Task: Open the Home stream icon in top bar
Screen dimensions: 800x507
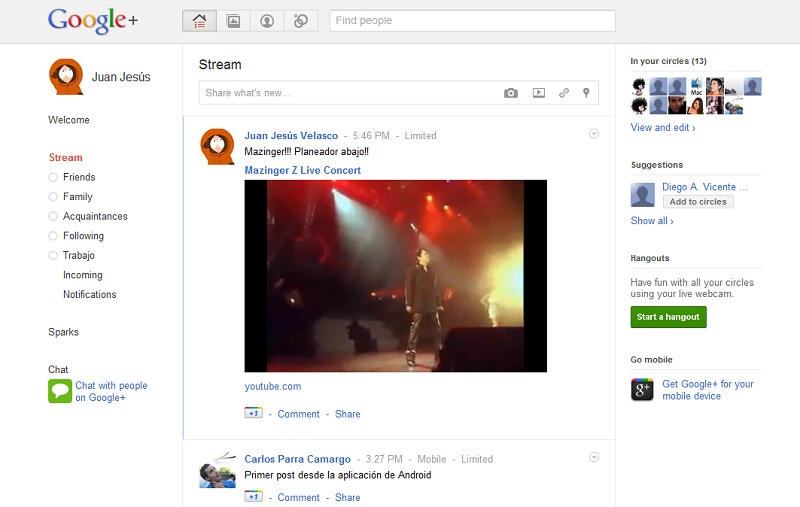Action: (199, 21)
